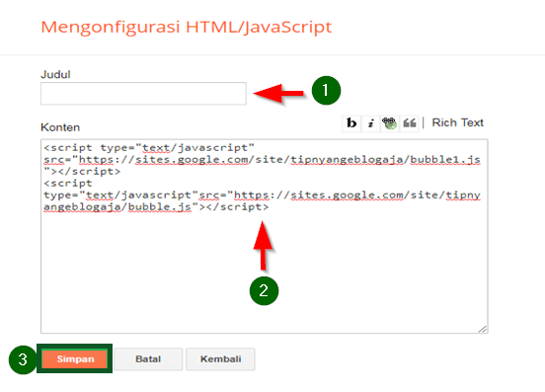Cancel with the Batal button
Viewport: 545px width, 392px height.
[x=148, y=359]
